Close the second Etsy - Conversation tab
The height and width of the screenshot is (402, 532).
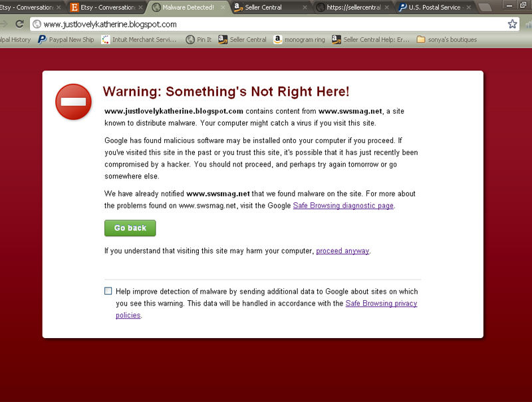140,7
